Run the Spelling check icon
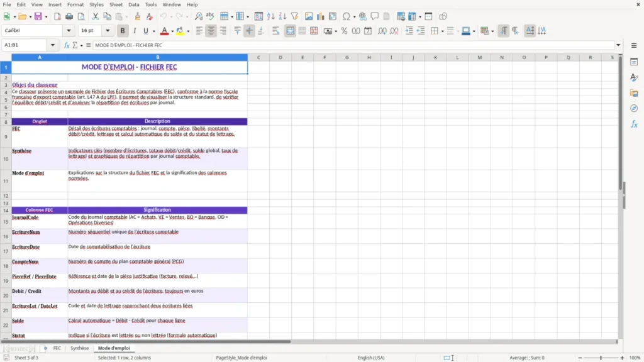The height and width of the screenshot is (362, 644). pos(210,16)
